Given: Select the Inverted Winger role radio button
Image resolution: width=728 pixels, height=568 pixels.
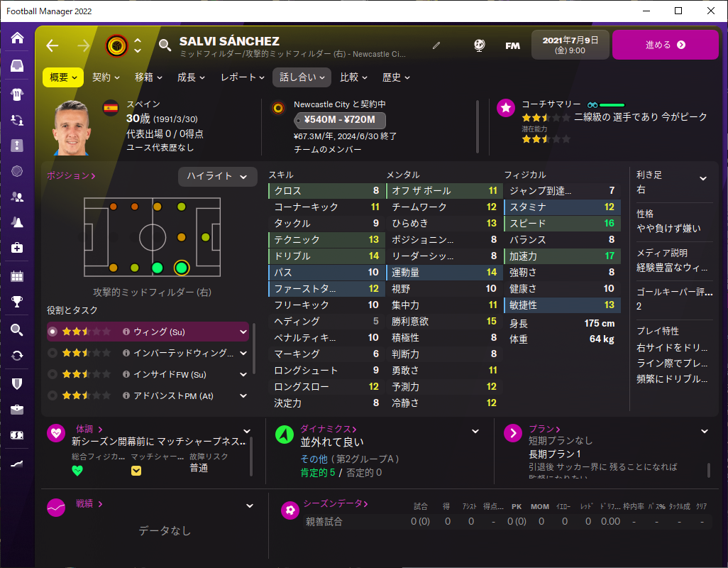Looking at the screenshot, I should pyautogui.click(x=53, y=353).
